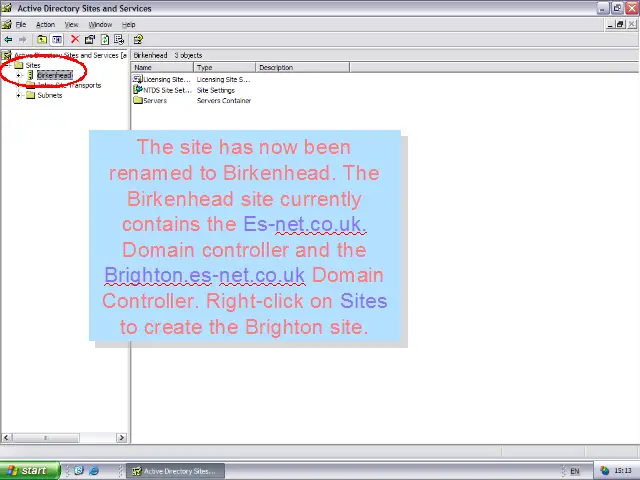Viewport: 640px width, 480px height.
Task: Launch Internet Explorer from Quick Launch
Action: (94, 471)
